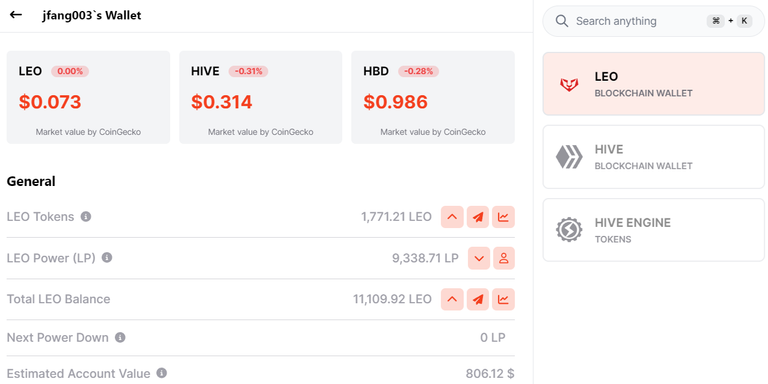Click the General section heading
This screenshot has height=384, width=768.
31,181
